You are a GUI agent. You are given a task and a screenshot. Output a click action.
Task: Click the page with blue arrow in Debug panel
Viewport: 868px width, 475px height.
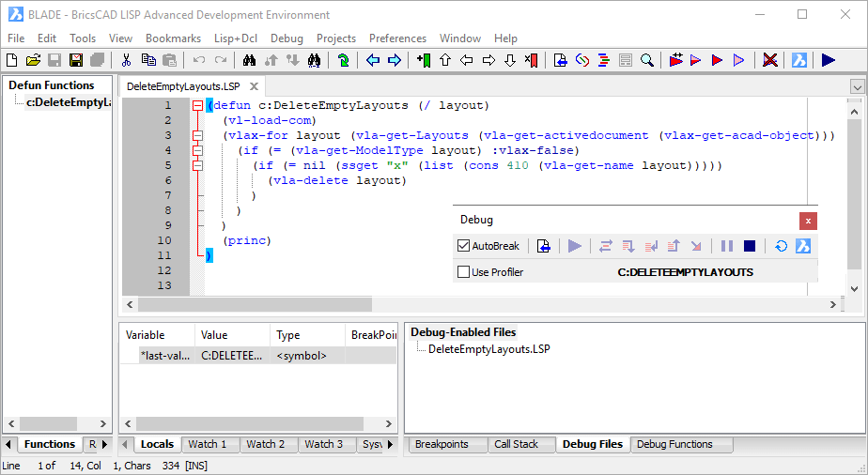tap(544, 246)
